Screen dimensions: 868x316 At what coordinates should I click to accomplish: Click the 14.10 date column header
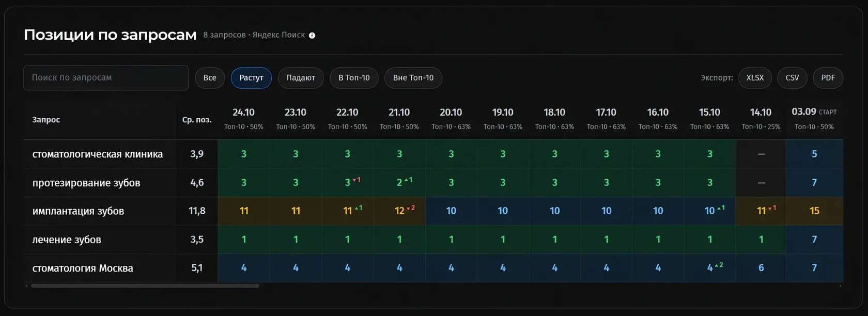[761, 119]
